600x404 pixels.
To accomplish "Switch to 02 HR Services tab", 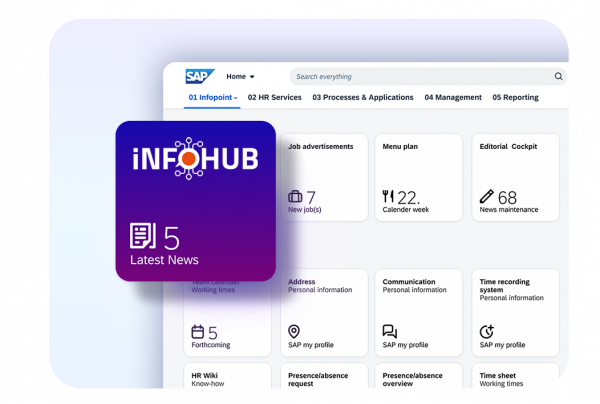I will (274, 98).
